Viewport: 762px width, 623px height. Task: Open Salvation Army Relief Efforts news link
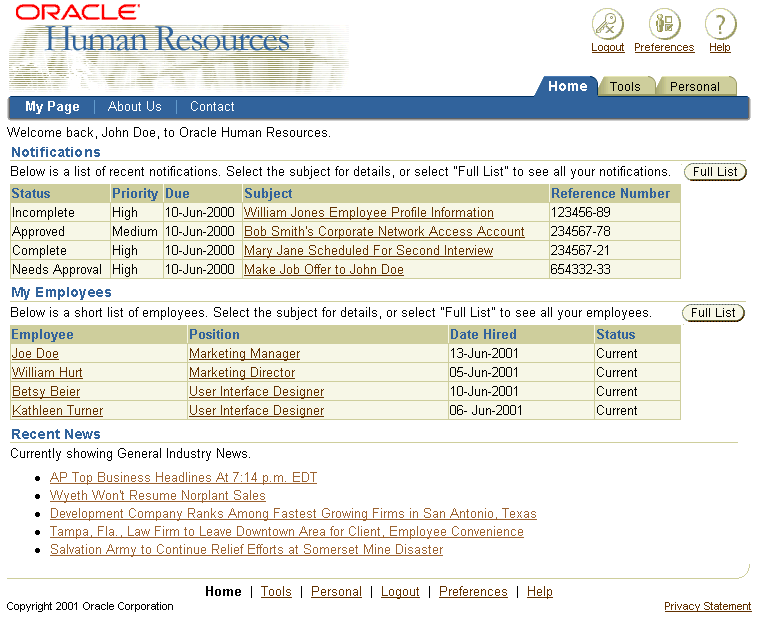(x=246, y=550)
